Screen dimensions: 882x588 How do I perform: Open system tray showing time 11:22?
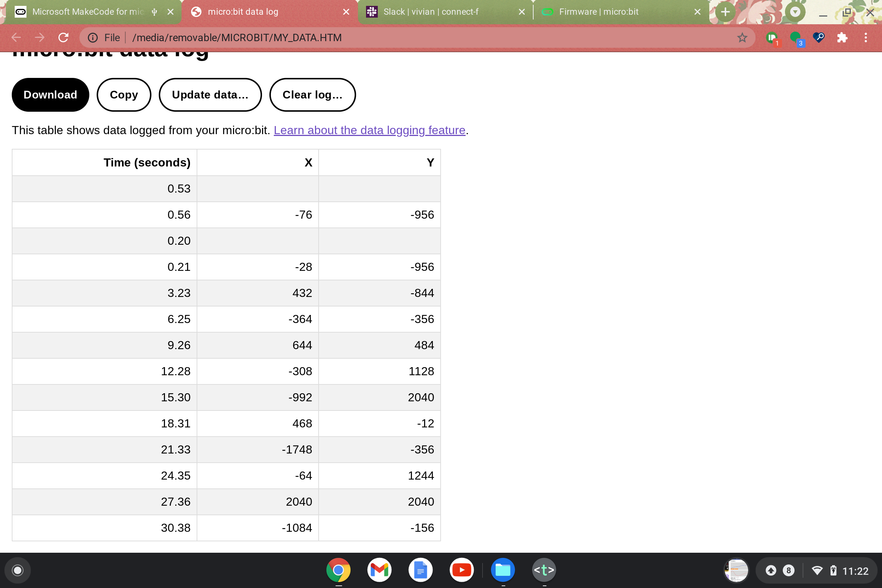click(x=855, y=571)
